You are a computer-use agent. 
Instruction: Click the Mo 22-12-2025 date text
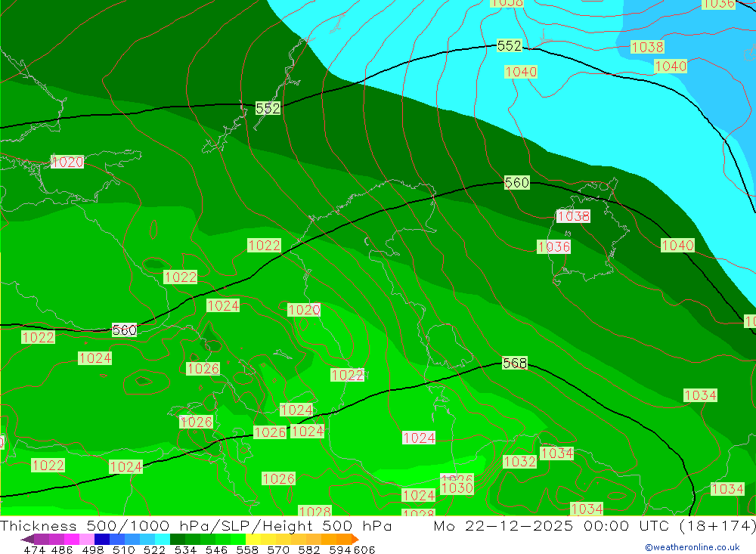[x=503, y=525]
